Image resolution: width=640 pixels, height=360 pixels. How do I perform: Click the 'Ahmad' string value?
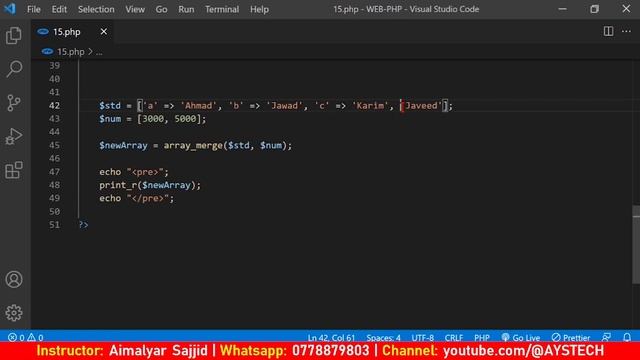click(198, 105)
